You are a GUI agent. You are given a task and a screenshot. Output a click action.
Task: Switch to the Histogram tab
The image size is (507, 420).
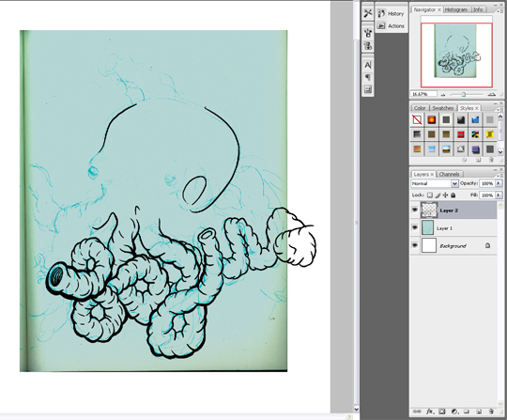click(x=456, y=9)
